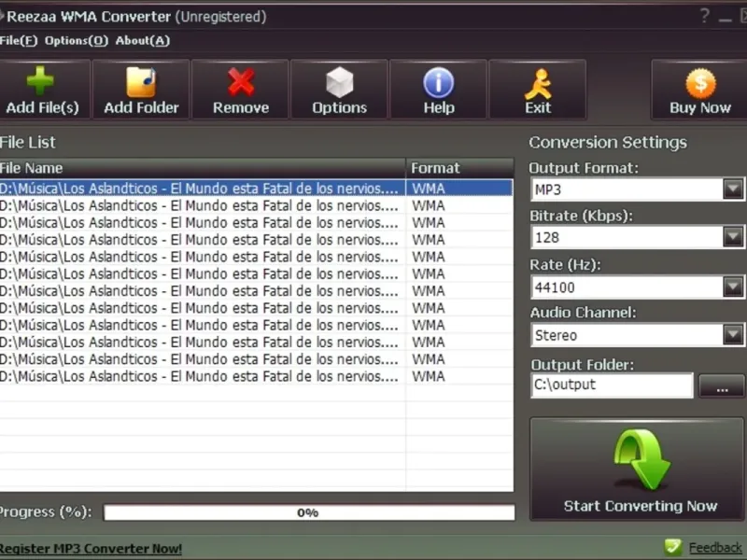Click the Exit running-man icon
This screenshot has width=747, height=560.
538,83
